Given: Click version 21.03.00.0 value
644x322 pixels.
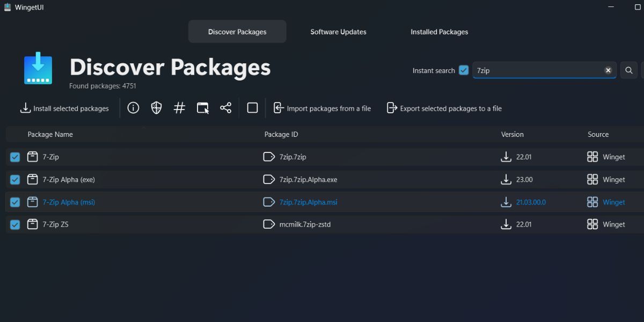Looking at the screenshot, I should [x=531, y=202].
